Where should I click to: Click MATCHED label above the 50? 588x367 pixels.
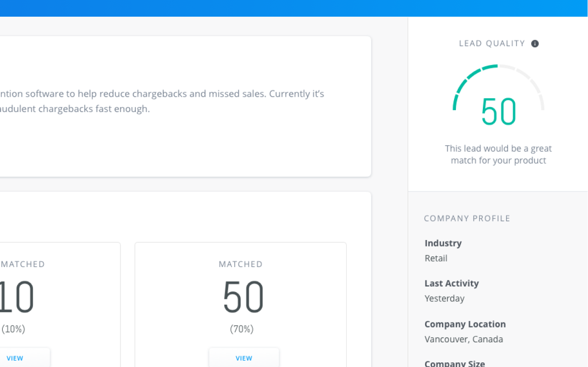241,264
